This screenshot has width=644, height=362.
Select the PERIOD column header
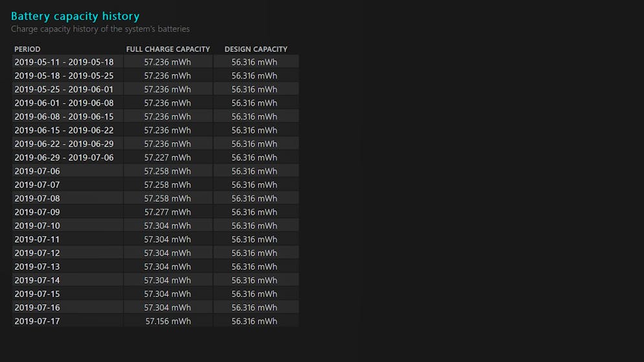27,49
